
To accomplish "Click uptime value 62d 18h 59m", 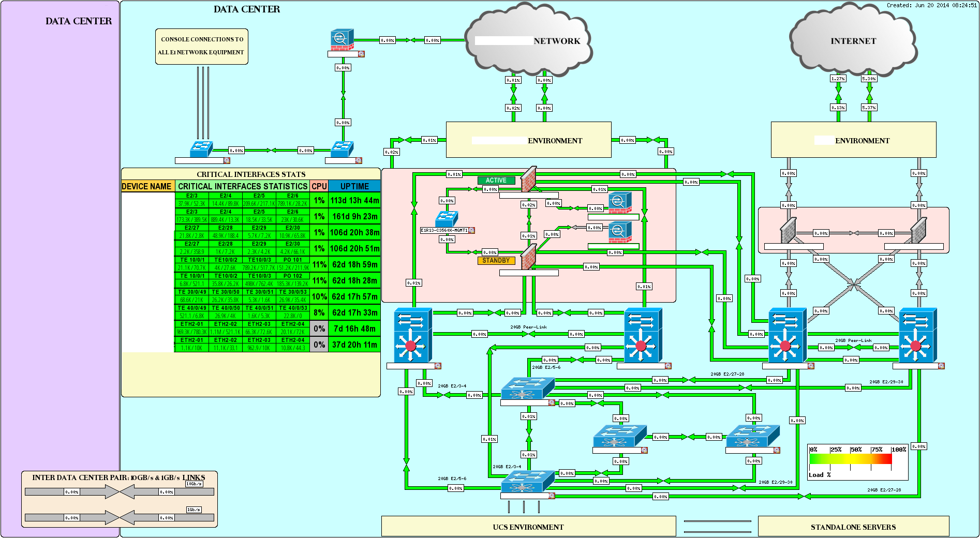I will click(354, 264).
